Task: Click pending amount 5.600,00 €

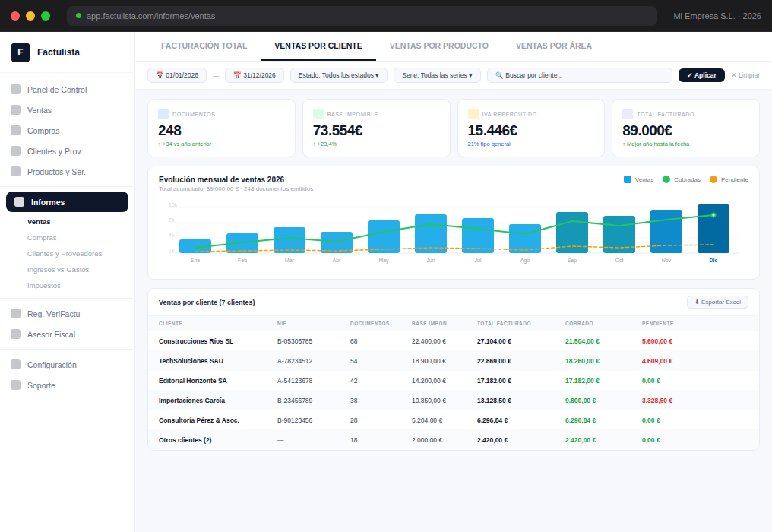Action: [657, 341]
